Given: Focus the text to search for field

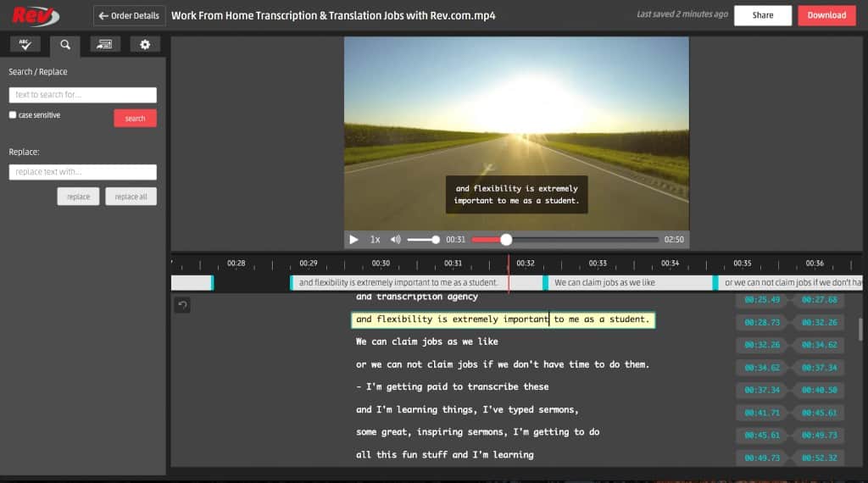Looking at the screenshot, I should (82, 95).
